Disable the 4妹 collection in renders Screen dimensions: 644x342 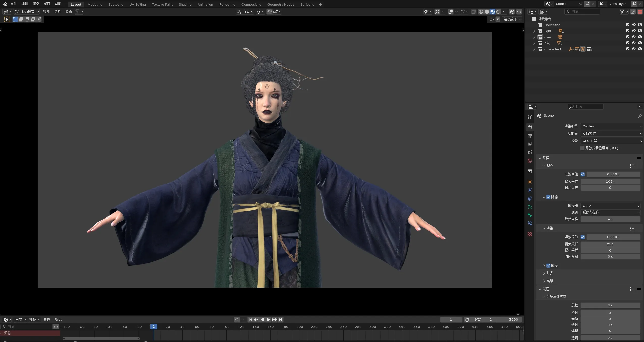click(x=640, y=43)
